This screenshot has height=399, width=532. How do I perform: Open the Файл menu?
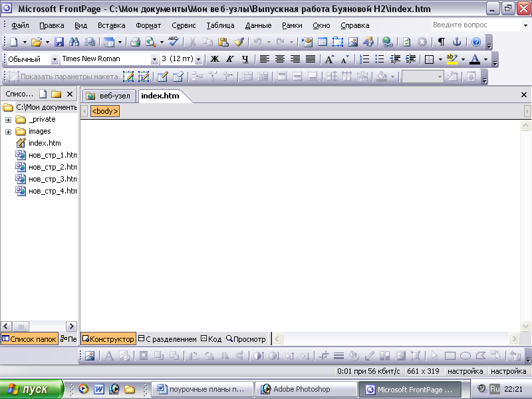pos(20,25)
